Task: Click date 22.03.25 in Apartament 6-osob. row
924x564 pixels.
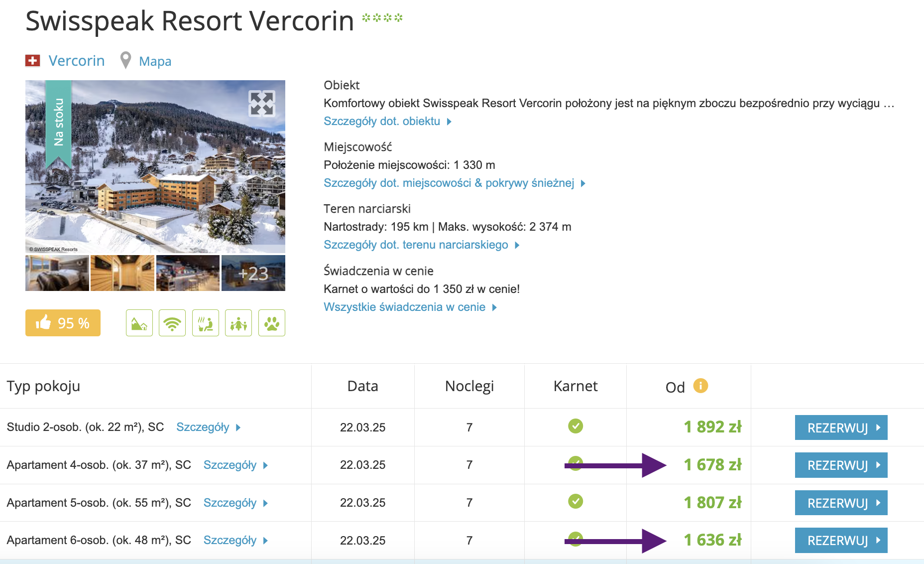Action: (362, 541)
